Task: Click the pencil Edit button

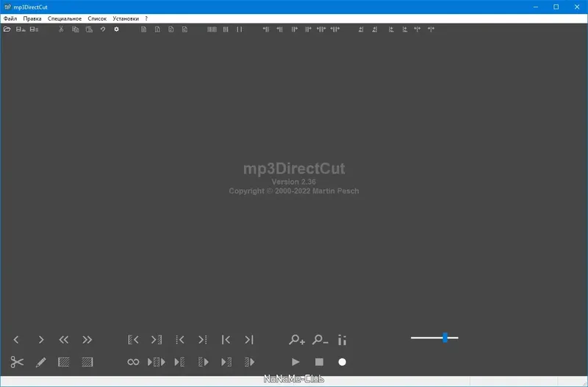Action: coord(41,362)
